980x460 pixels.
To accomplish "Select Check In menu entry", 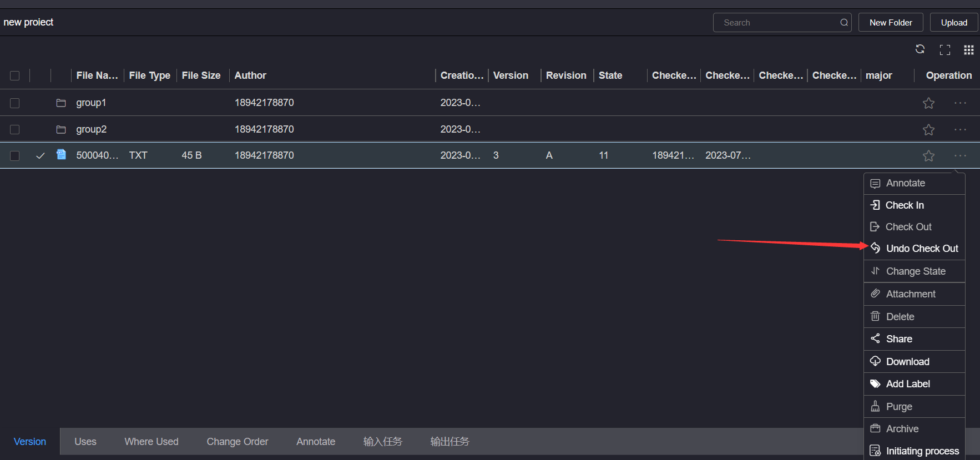I will tap(914, 205).
